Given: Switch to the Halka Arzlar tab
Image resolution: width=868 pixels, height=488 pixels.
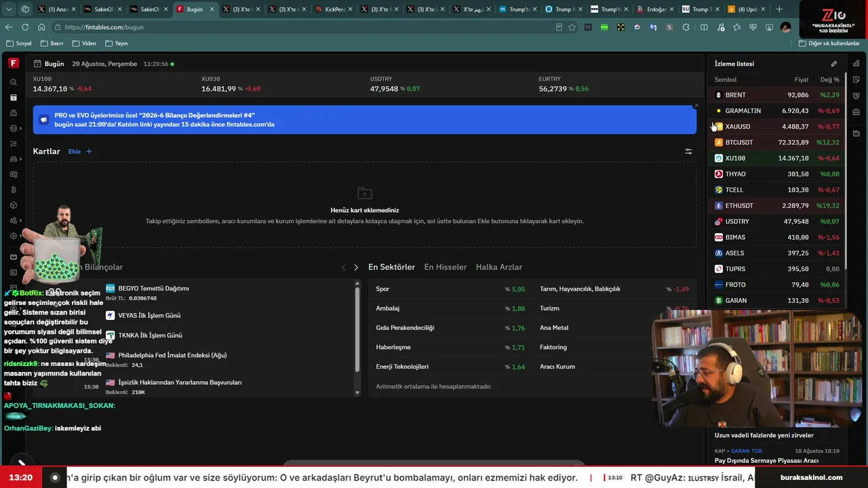Looking at the screenshot, I should pos(499,267).
